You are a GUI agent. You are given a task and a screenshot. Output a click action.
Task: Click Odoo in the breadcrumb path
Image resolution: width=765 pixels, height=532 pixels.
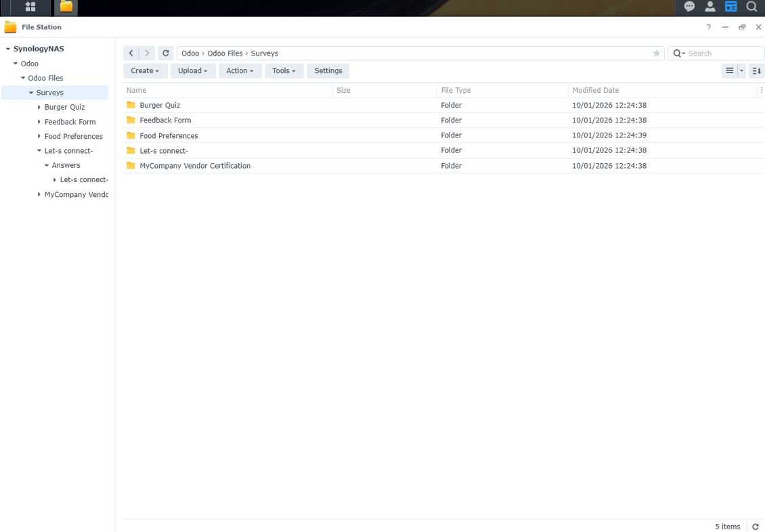point(190,53)
